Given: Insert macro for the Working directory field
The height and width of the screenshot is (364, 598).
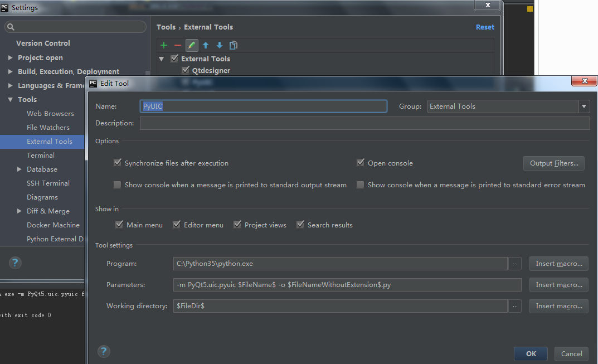Looking at the screenshot, I should [559, 306].
